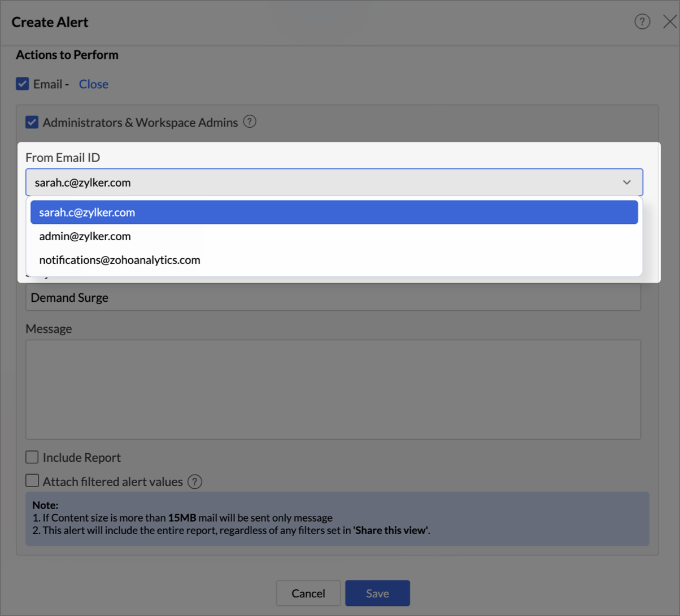Enable the Include Report checkbox
This screenshot has height=616, width=680.
[x=32, y=457]
